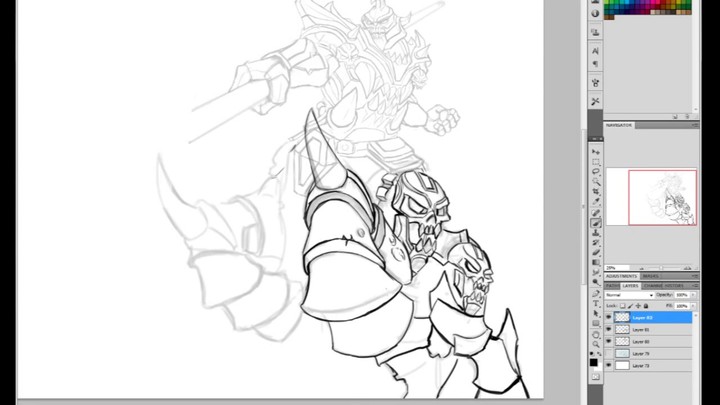720x405 pixels.
Task: Select the History Brush tool
Action: pos(596,242)
